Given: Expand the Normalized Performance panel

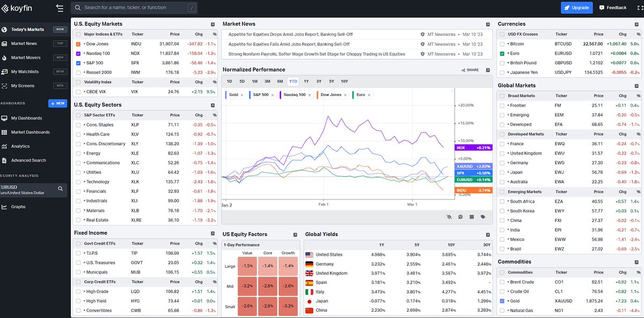Looking at the screenshot, I should 488,70.
